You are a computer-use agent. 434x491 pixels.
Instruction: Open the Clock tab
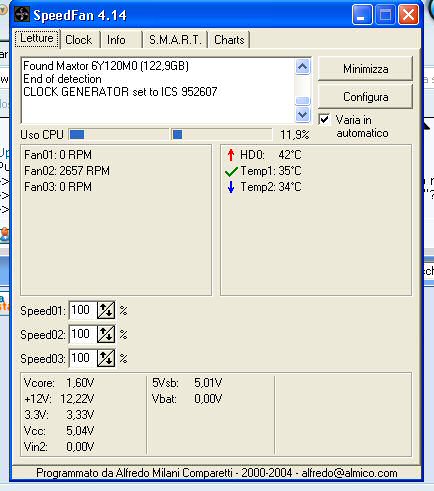click(79, 40)
